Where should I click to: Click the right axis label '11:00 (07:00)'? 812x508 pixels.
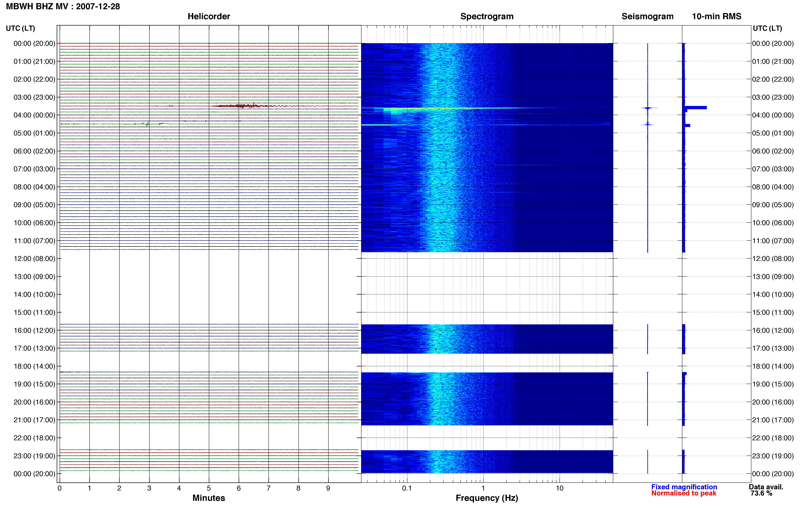(773, 241)
